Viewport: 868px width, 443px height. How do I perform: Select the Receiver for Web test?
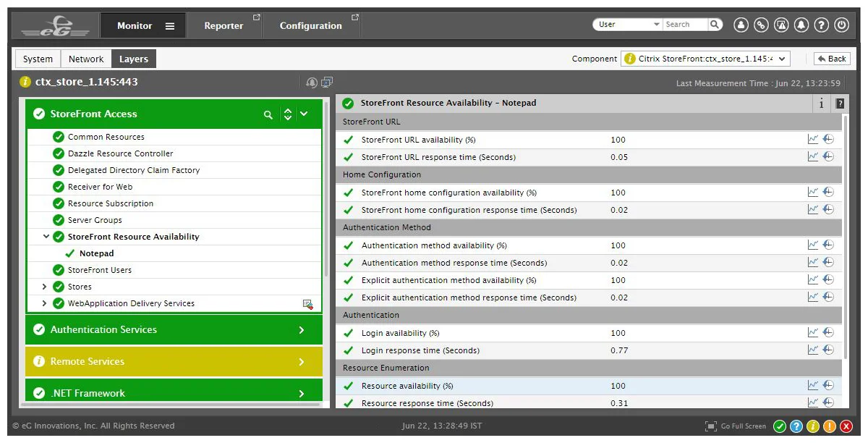pos(101,187)
